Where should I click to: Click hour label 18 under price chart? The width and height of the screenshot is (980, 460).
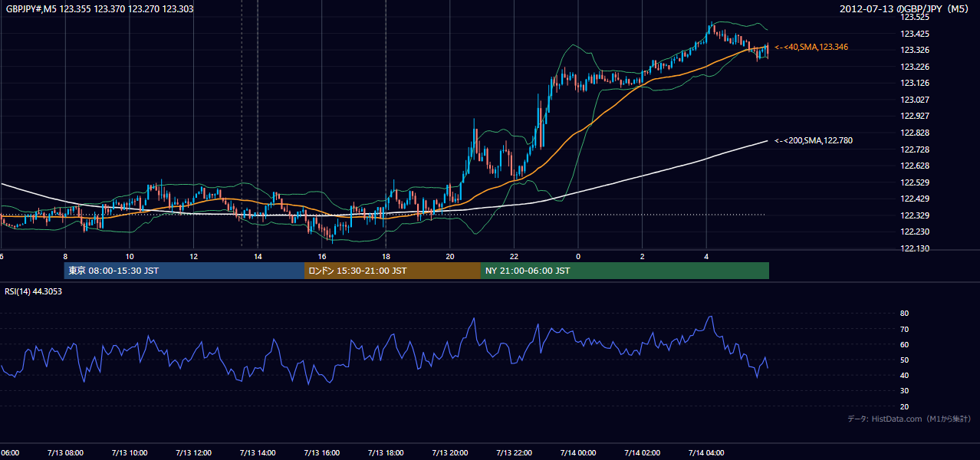(x=386, y=256)
